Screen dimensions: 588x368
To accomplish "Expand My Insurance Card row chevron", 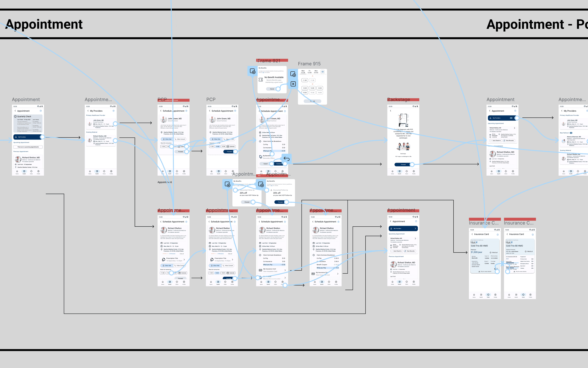I will coord(285,270).
